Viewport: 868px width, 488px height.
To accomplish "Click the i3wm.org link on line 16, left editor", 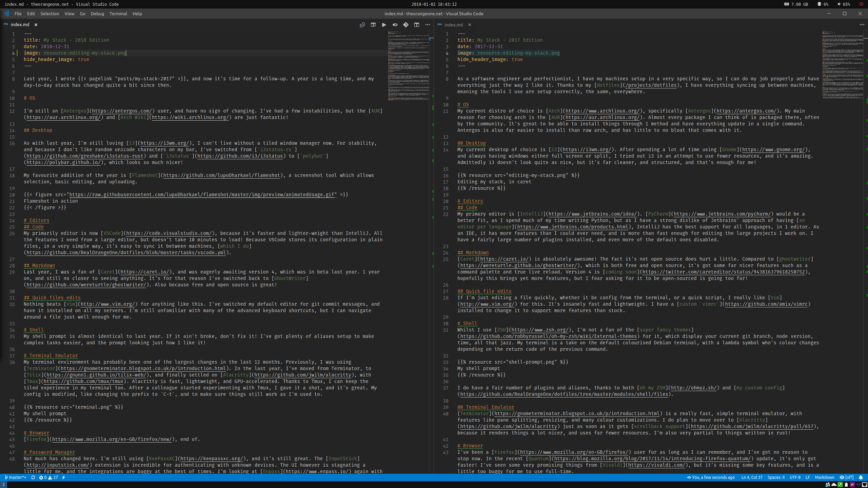I will (x=164, y=143).
